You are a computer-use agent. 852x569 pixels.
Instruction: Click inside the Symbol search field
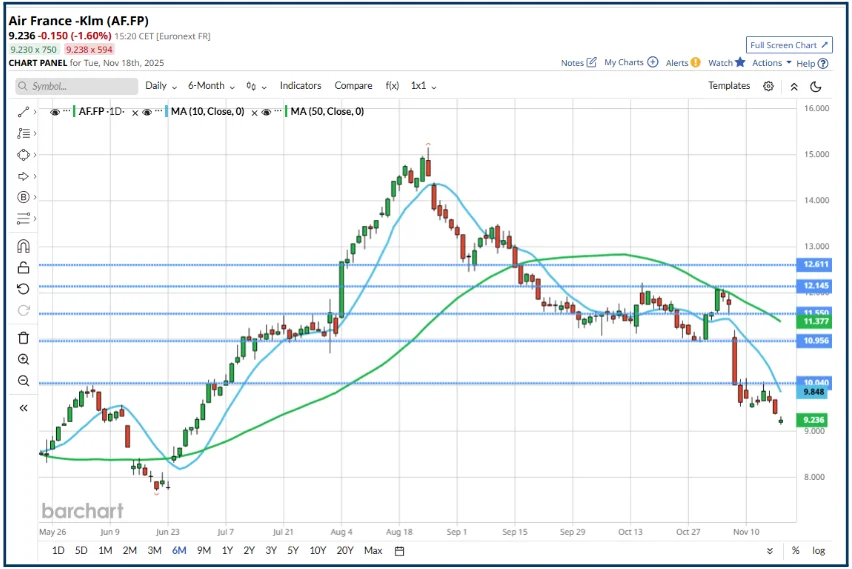coord(77,86)
